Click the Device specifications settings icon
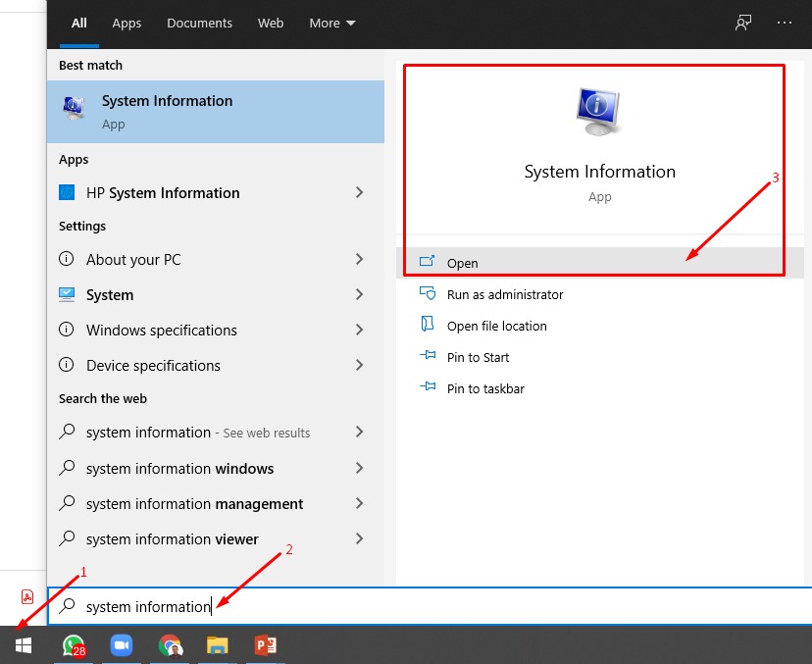Image resolution: width=812 pixels, height=664 pixels. coord(66,365)
